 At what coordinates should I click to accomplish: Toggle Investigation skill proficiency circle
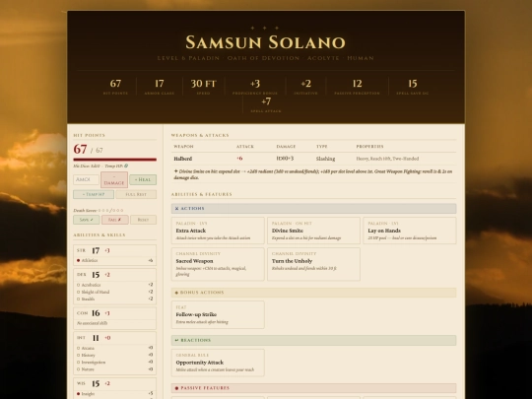[x=79, y=363]
